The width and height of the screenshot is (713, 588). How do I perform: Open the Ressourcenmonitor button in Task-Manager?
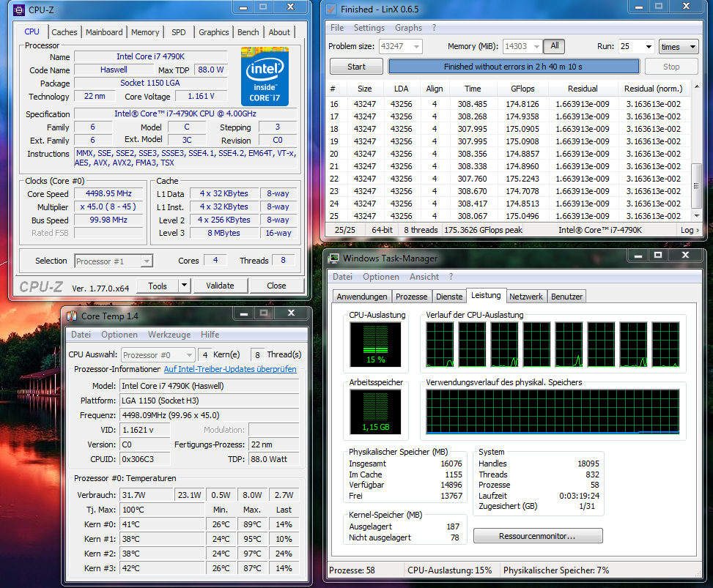(x=537, y=536)
